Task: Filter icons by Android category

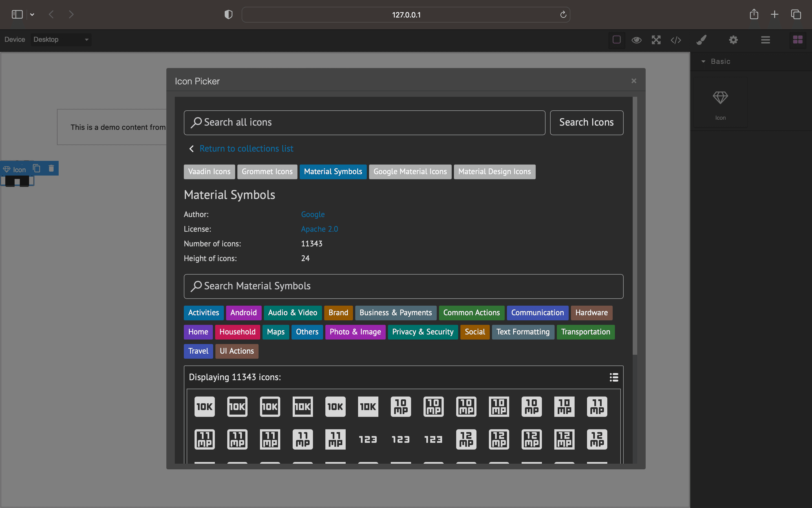Action: [x=244, y=313]
